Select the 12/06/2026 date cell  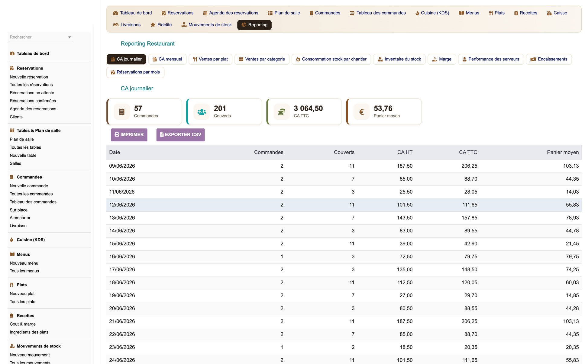(x=122, y=205)
